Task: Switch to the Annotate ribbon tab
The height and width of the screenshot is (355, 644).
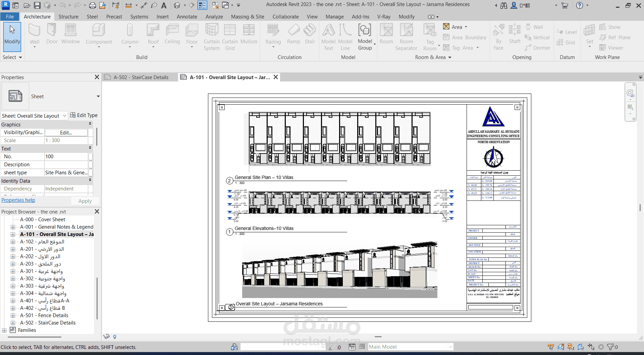Action: coord(187,17)
